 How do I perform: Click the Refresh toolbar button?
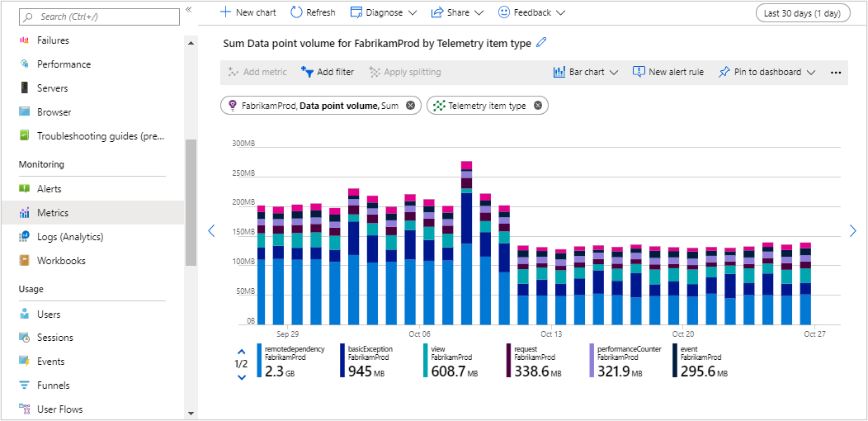pyautogui.click(x=313, y=12)
